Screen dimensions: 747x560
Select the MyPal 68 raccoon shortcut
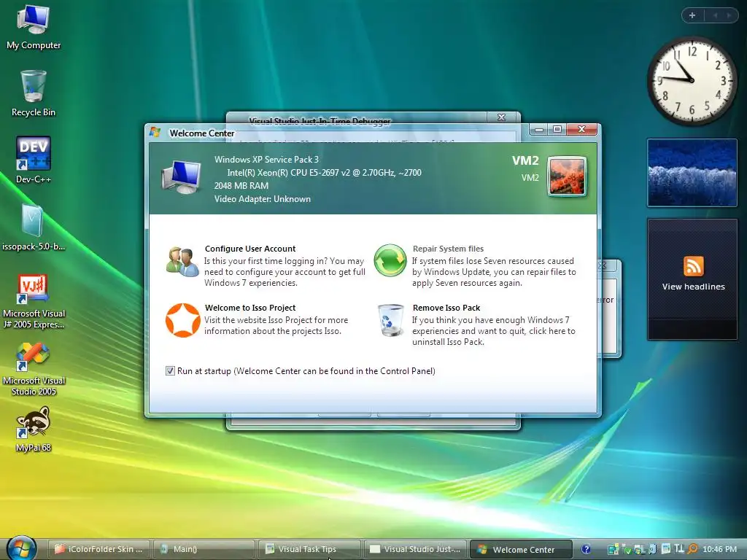(x=34, y=429)
